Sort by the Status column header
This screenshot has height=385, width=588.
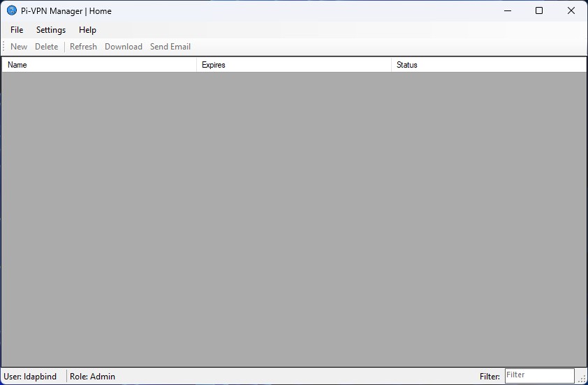tap(489, 65)
